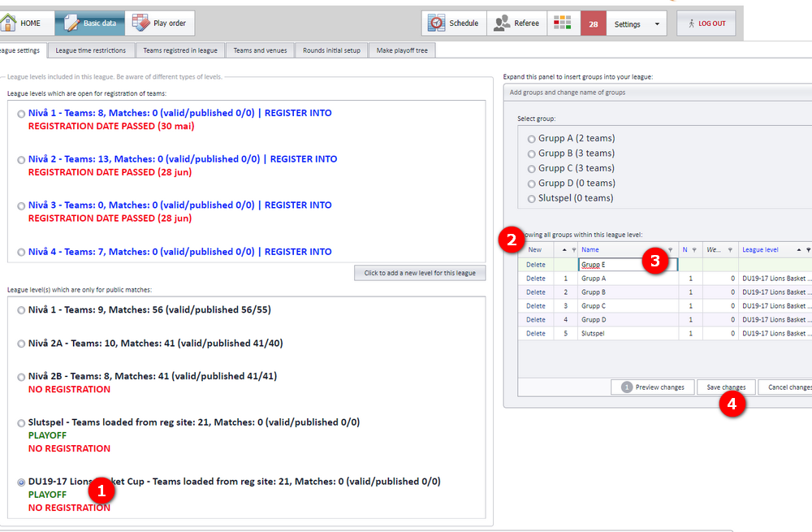812x532 pixels.
Task: Select the Nivå 2B public matches radio
Action: click(x=21, y=377)
